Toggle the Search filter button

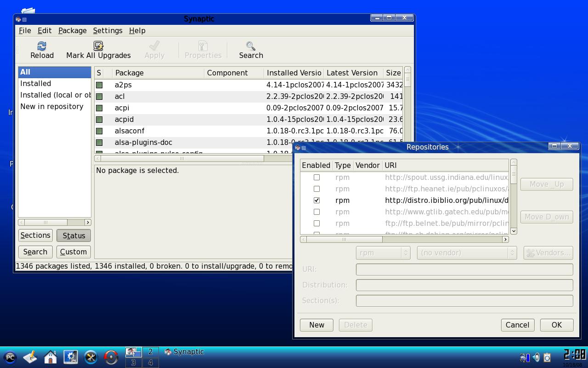tap(35, 252)
